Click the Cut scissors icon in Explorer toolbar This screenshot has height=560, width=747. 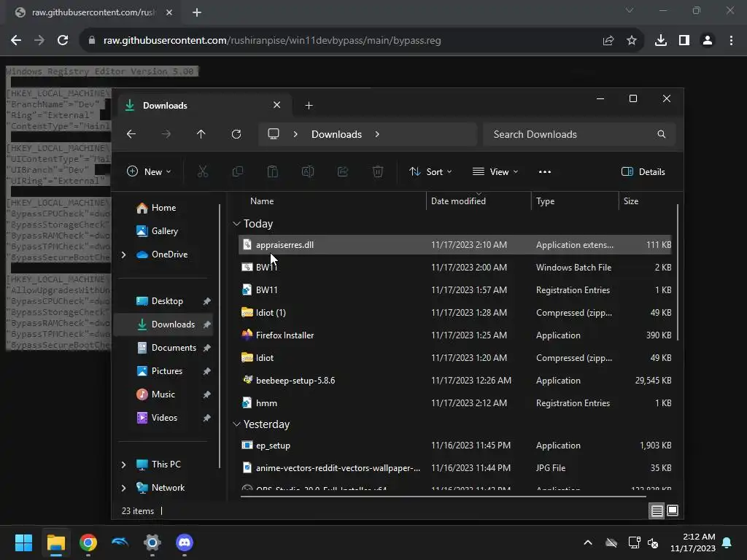pos(203,172)
